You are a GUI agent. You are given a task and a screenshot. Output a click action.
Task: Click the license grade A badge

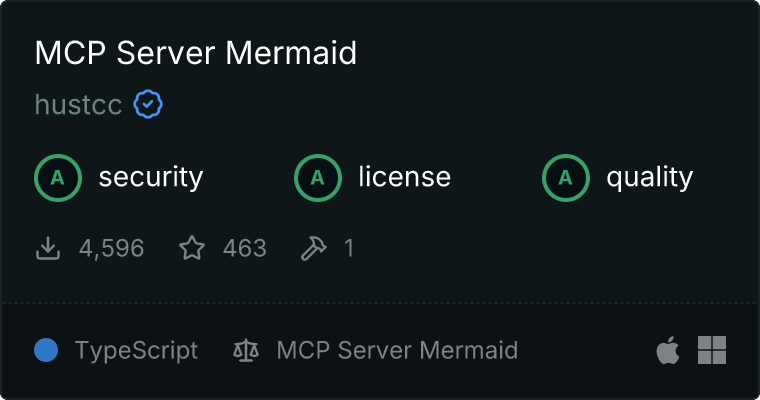pyautogui.click(x=318, y=178)
